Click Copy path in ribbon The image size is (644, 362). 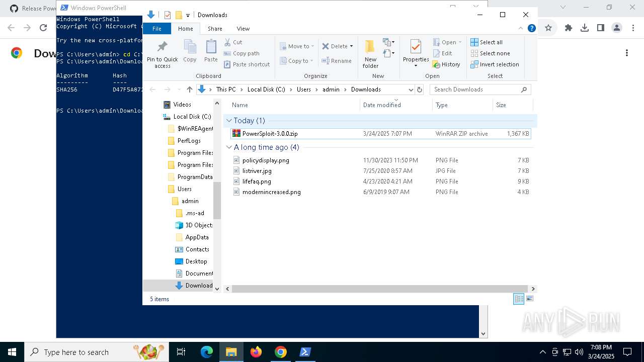242,53
